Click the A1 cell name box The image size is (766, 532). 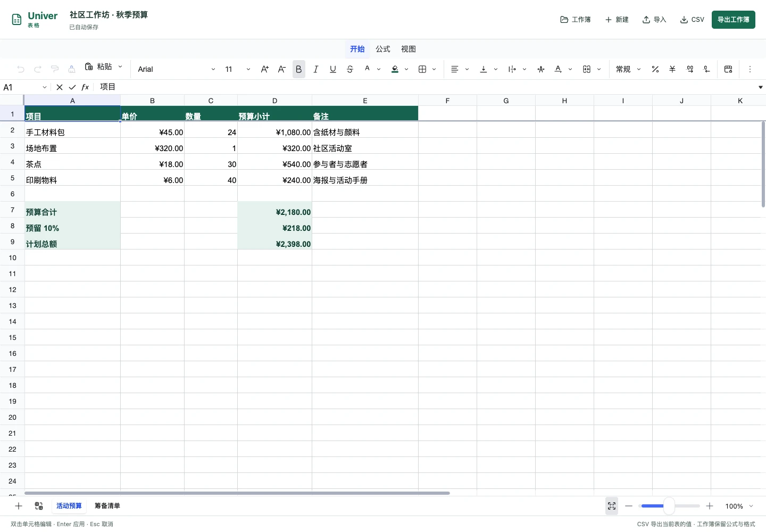coord(25,87)
